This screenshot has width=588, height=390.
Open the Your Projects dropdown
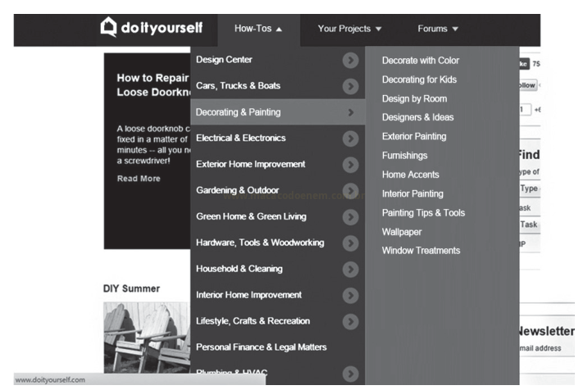click(349, 29)
